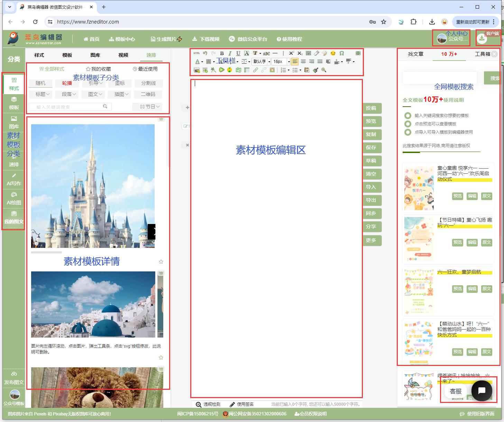
Task: Open find and replace magnifier icon
Action: point(323,70)
